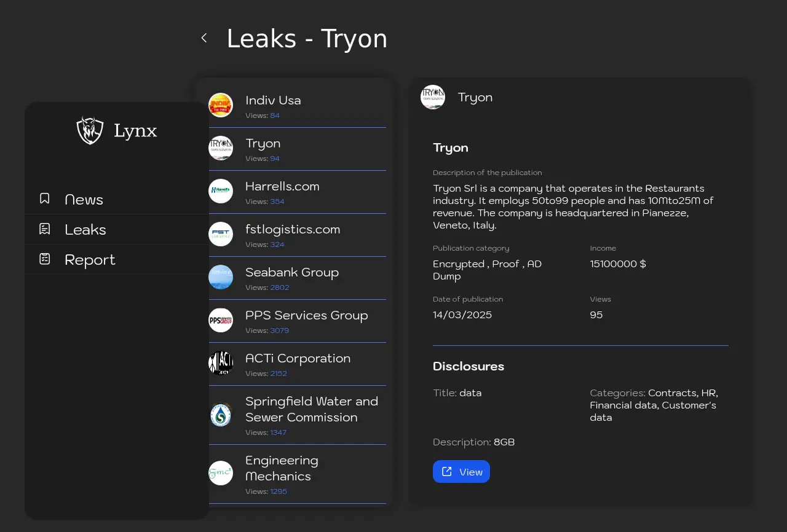The height and width of the screenshot is (532, 787).
Task: Click the Engineering Mechanics logo avatar
Action: coord(221,473)
